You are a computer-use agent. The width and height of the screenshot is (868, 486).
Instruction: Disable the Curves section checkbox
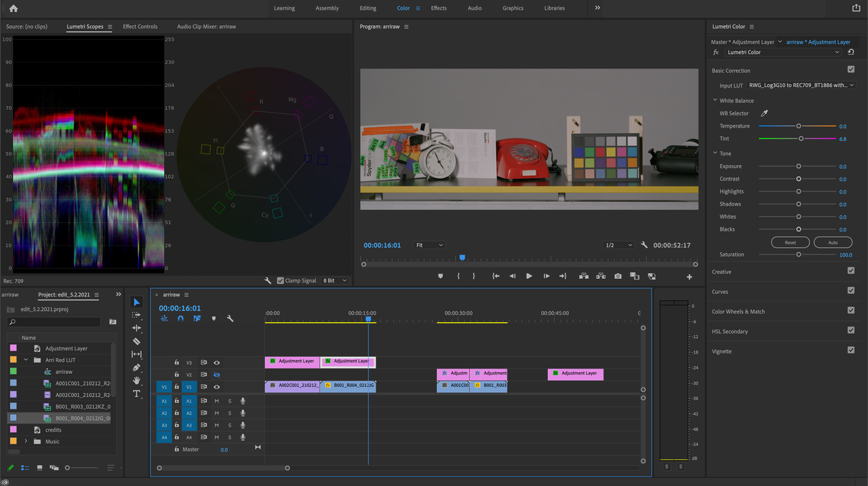(851, 291)
